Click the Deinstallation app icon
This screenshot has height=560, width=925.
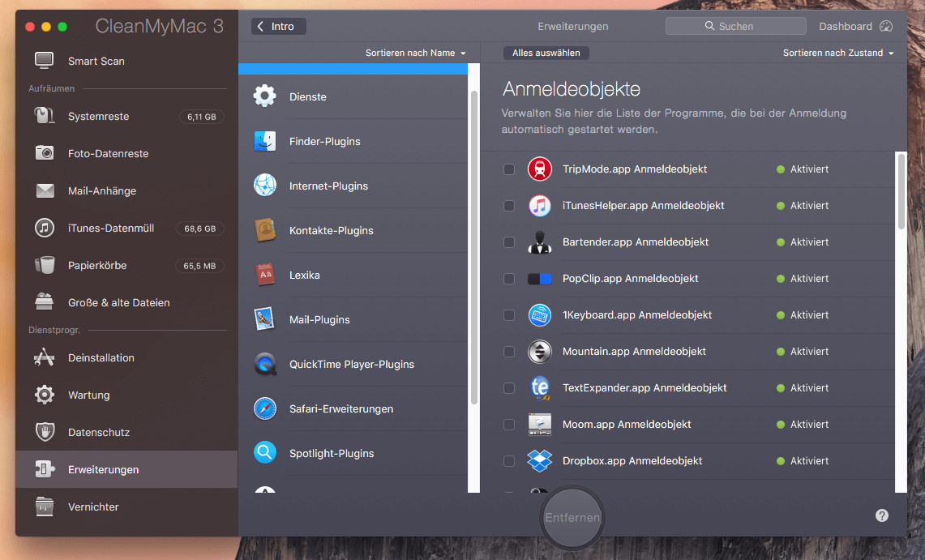click(45, 357)
